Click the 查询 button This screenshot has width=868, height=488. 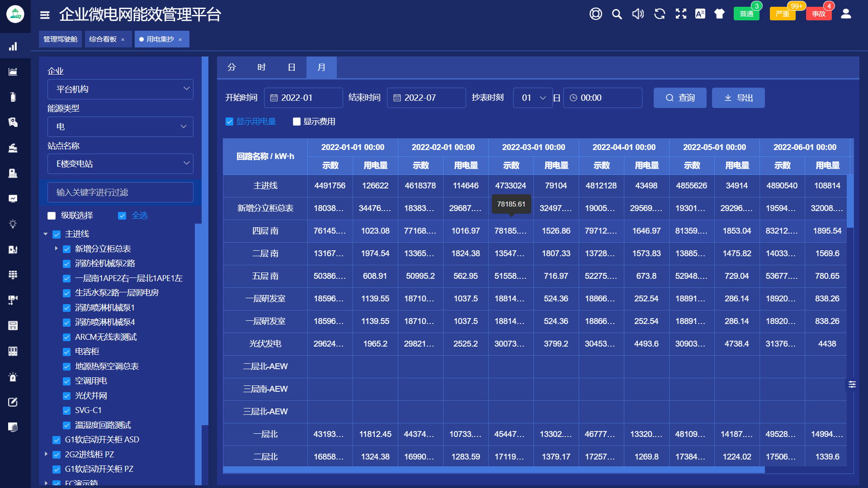[x=679, y=98]
